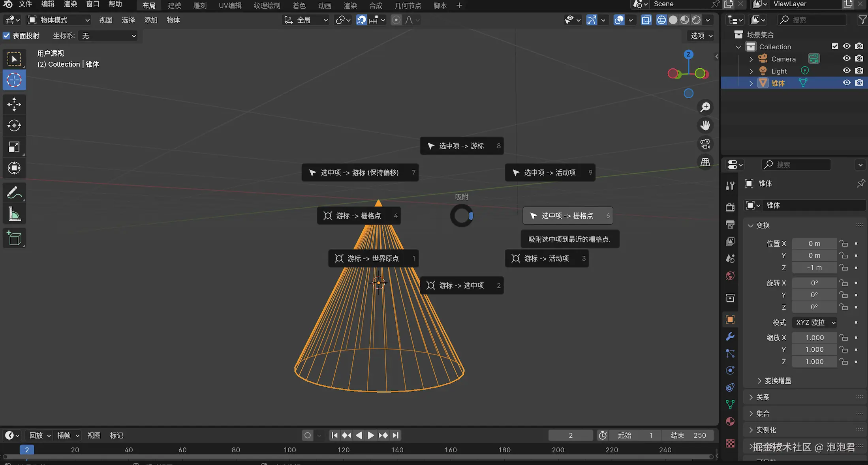
Task: Open the Material properties tab
Action: pos(730,421)
